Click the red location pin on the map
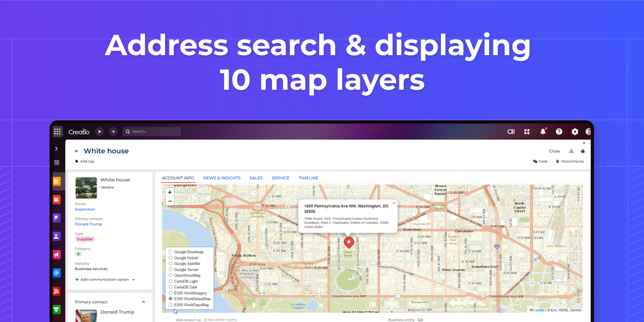644x322 pixels. point(349,242)
